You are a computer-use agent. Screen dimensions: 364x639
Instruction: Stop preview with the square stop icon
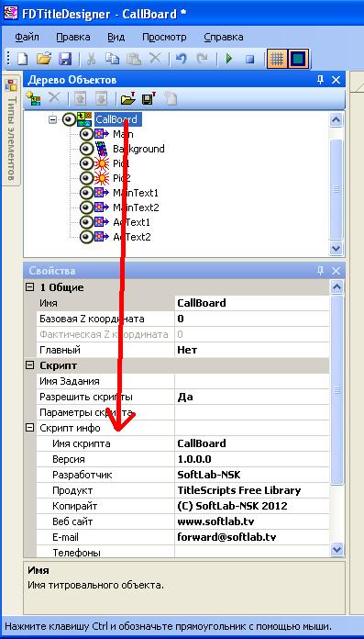[250, 59]
